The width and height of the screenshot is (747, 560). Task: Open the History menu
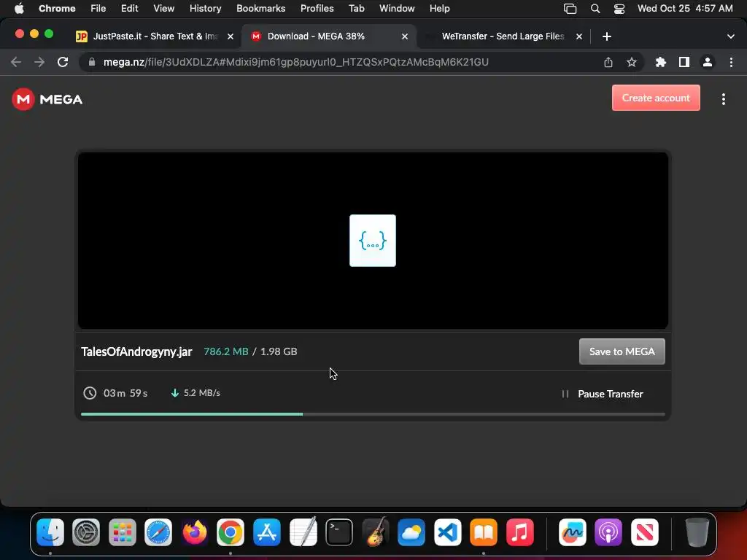[x=205, y=8]
